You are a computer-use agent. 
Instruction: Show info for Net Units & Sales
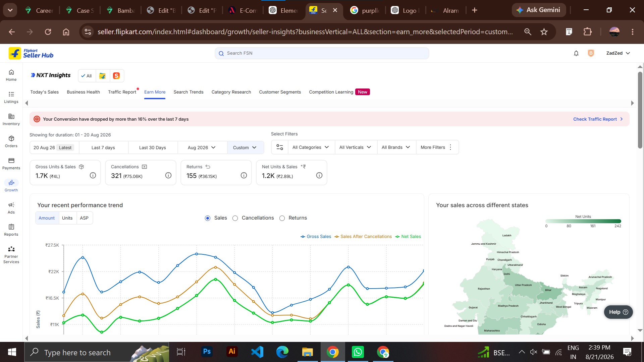pyautogui.click(x=319, y=175)
